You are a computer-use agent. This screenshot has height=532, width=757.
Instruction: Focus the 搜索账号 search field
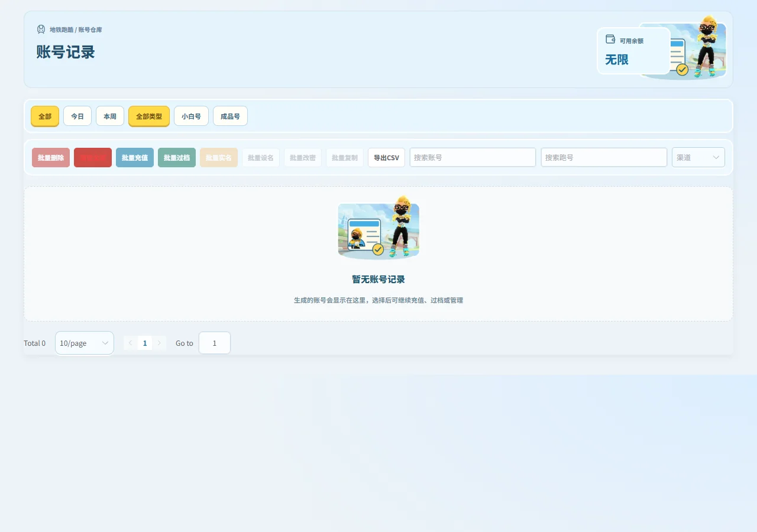pos(473,157)
